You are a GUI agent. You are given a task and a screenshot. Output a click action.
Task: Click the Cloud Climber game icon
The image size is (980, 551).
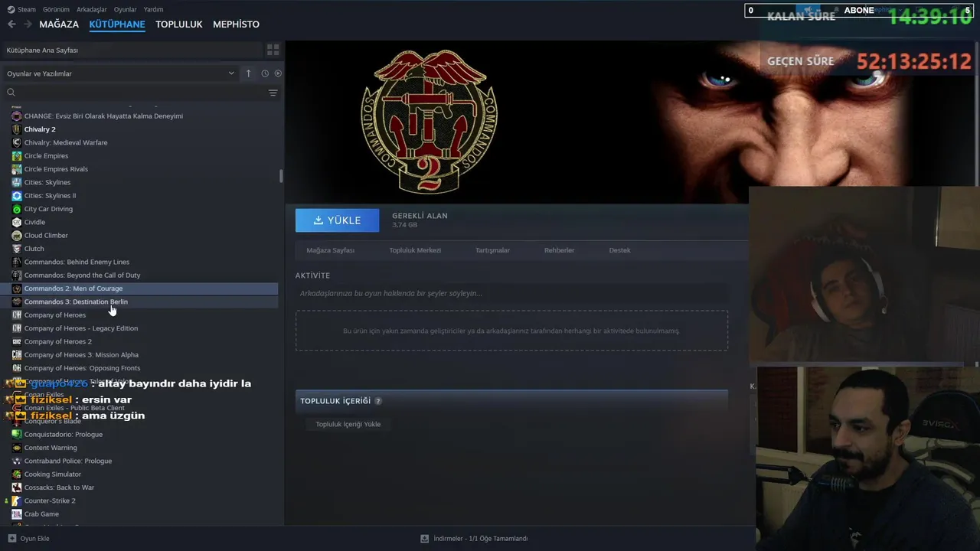(x=17, y=236)
